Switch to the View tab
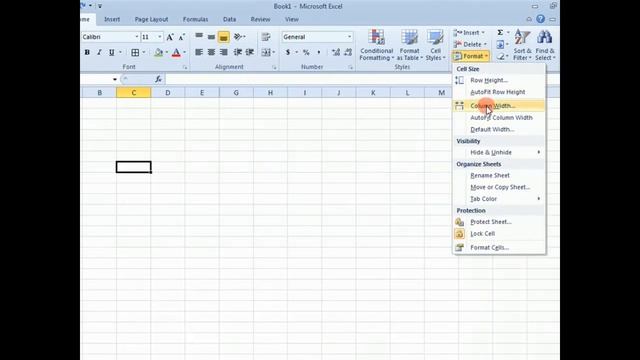Image resolution: width=640 pixels, height=360 pixels. click(291, 19)
